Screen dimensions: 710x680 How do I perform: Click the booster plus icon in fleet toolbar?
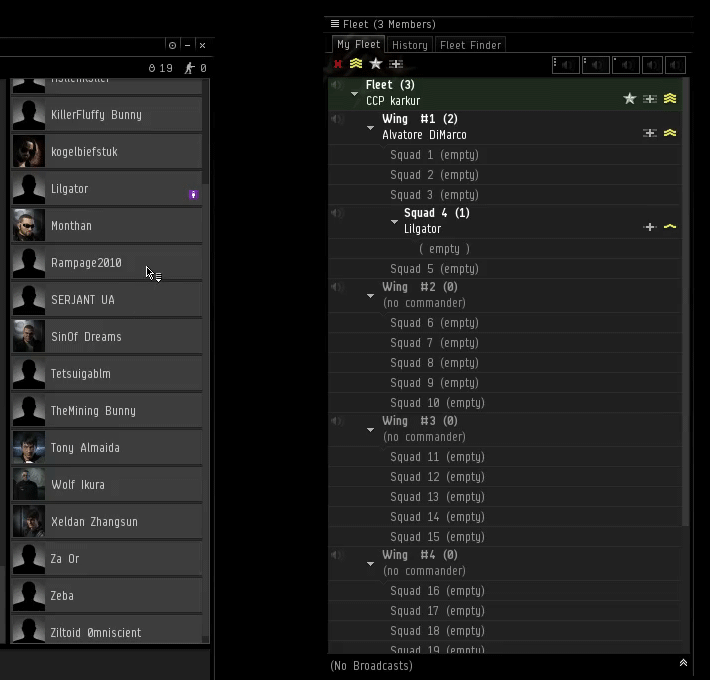point(396,64)
